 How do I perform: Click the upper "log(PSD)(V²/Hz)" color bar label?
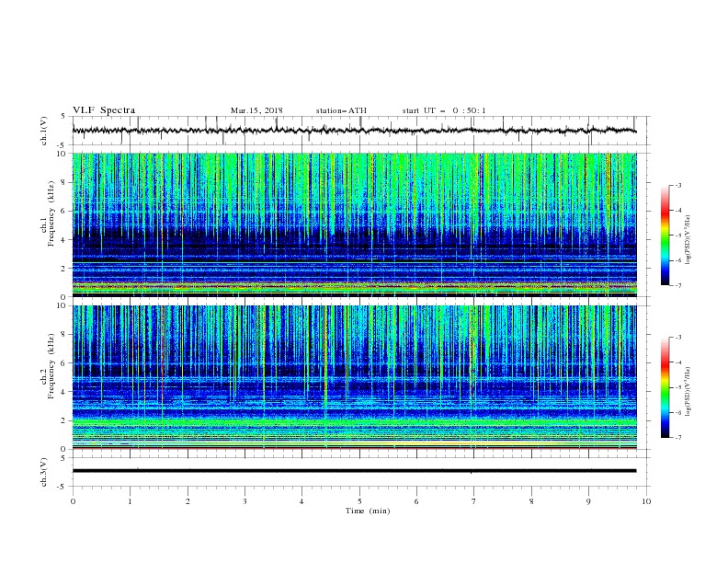688,240
